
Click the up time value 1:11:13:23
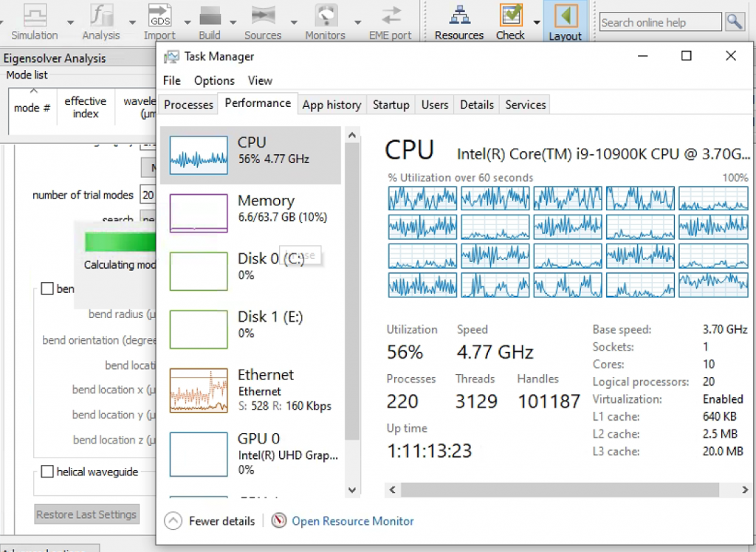pyautogui.click(x=429, y=451)
